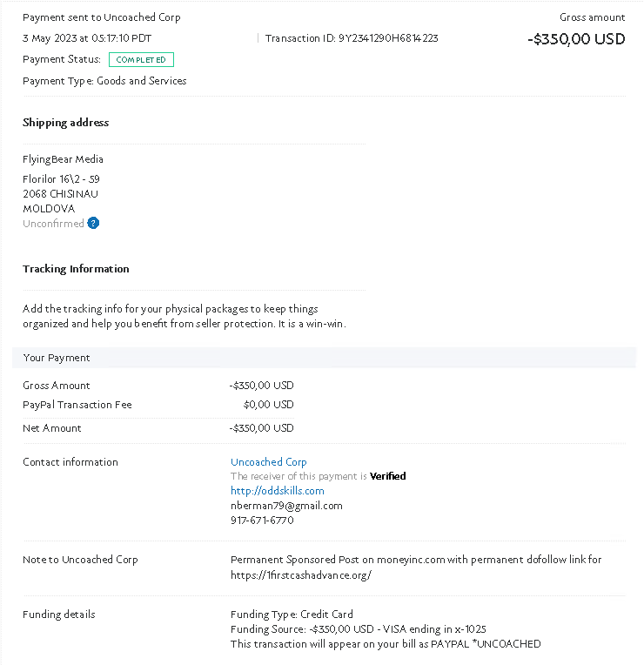
Task: Click the Payment Type Goods and Services text
Action: 104,81
